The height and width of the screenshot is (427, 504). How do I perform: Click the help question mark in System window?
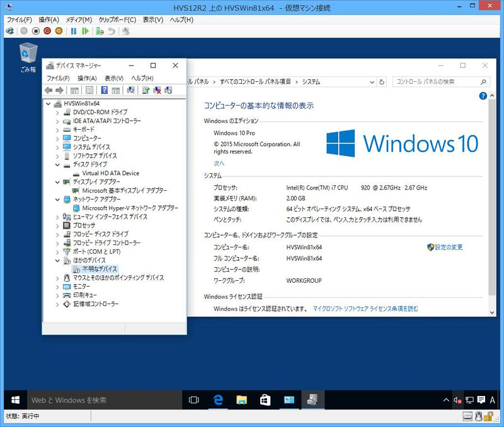(x=483, y=96)
